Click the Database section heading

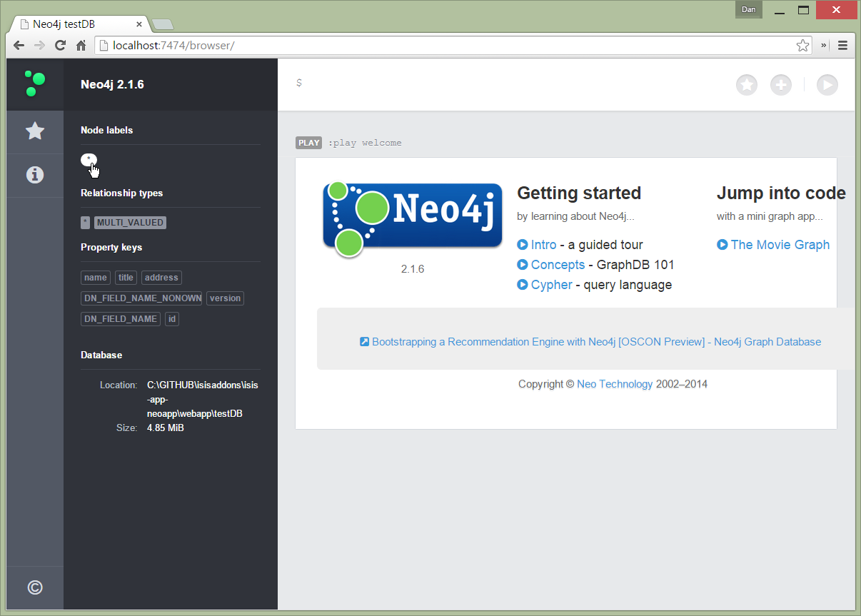click(101, 355)
